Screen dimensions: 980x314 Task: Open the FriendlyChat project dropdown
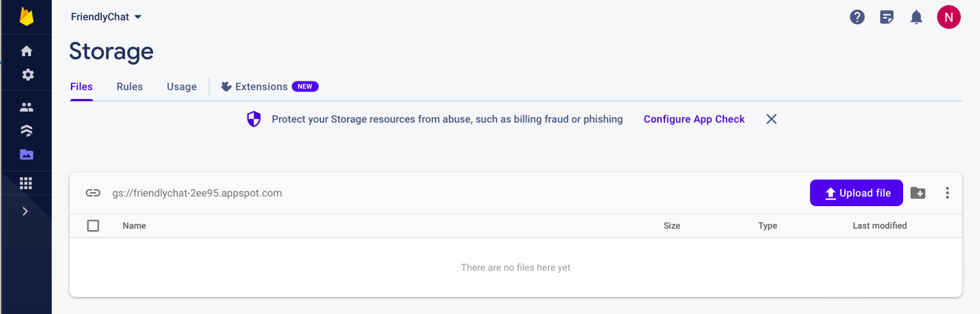click(106, 17)
